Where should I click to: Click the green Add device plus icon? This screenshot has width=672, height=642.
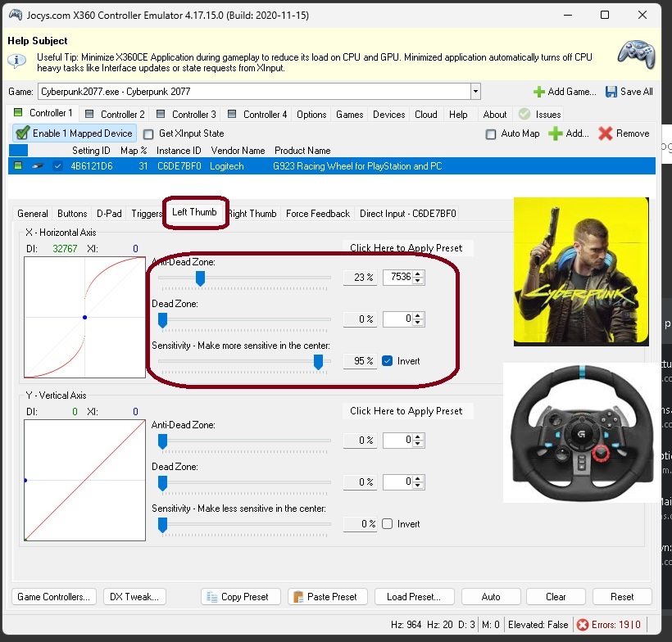click(x=555, y=133)
